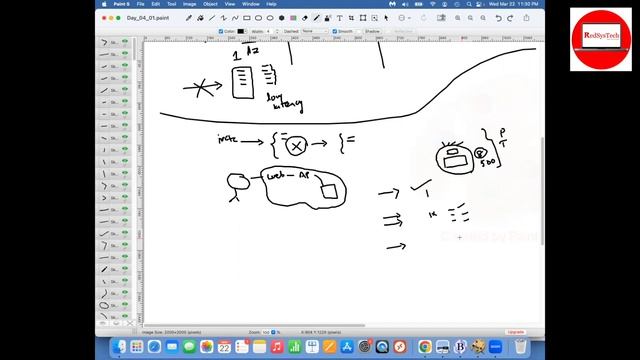Select the Ellipse shape tool

[270, 18]
